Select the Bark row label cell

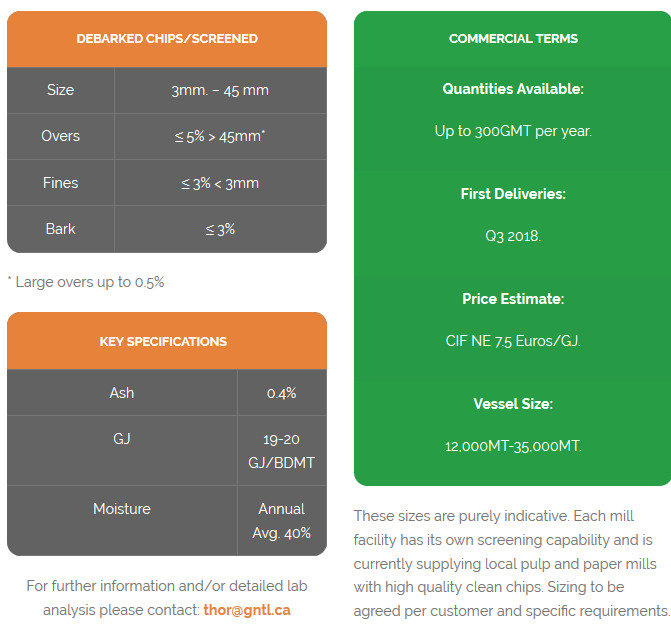tap(61, 229)
